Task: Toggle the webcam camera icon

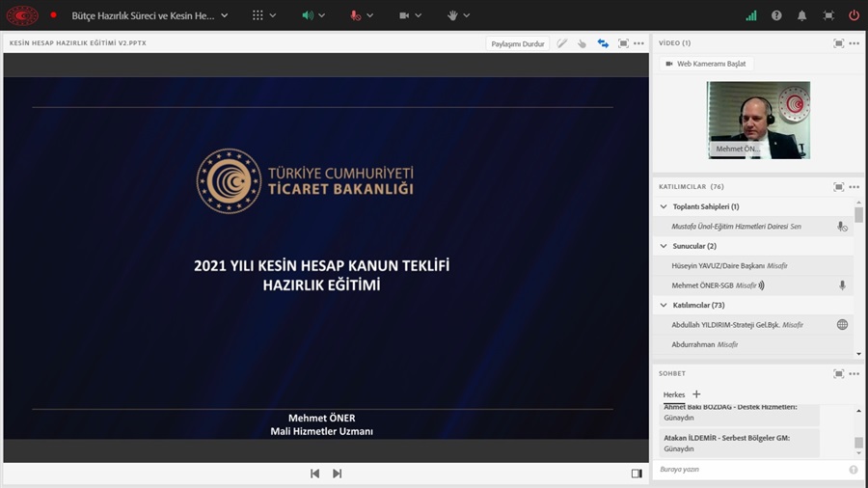Action: coord(404,15)
